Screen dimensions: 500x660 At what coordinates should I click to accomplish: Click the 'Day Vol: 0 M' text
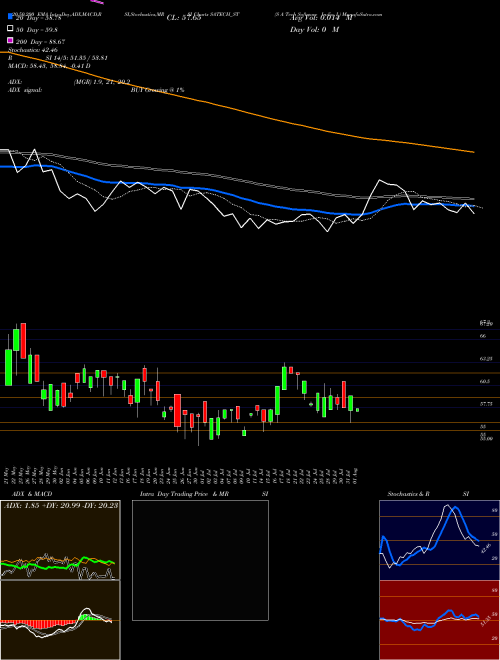click(x=314, y=30)
